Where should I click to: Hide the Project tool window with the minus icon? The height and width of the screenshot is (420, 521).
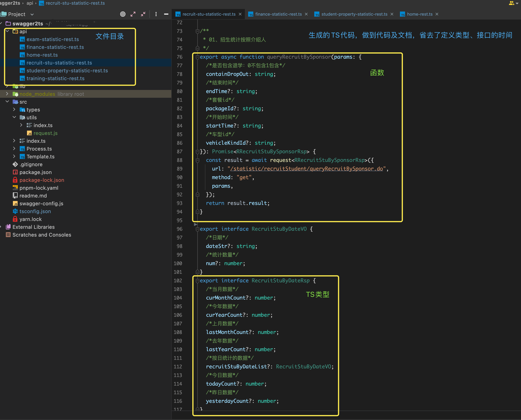pos(166,14)
